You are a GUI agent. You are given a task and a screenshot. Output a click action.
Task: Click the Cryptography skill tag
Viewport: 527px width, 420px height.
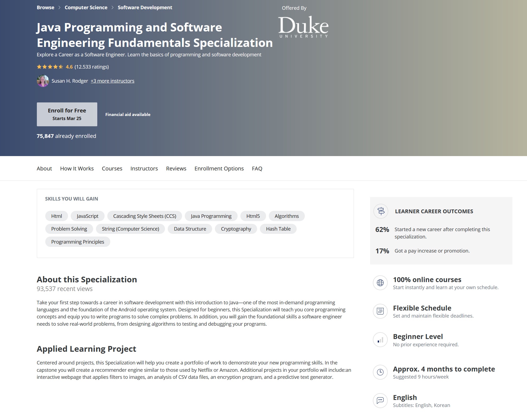236,229
